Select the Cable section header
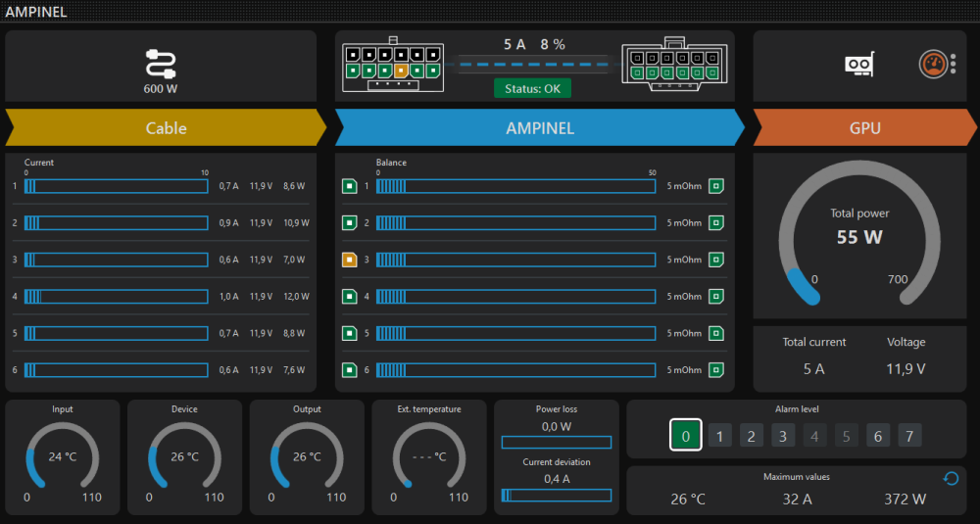The width and height of the screenshot is (980, 524). 166,128
